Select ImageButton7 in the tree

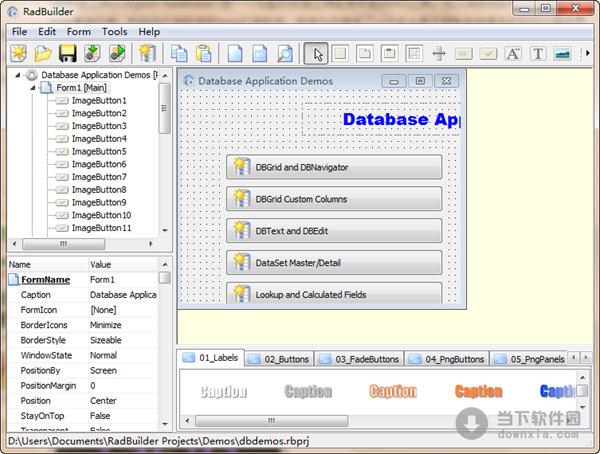click(x=99, y=177)
